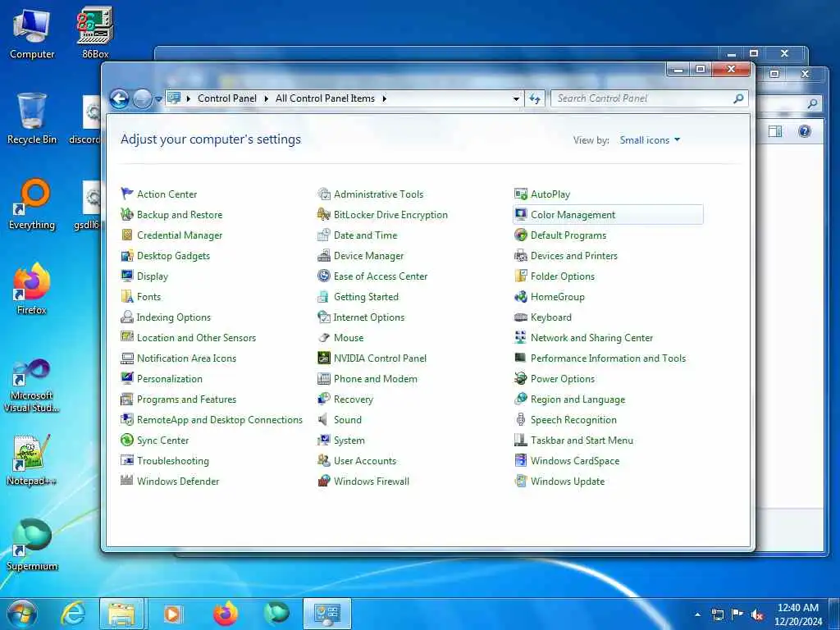Open the Date and Time icon
This screenshot has height=630, width=840.
(x=323, y=235)
